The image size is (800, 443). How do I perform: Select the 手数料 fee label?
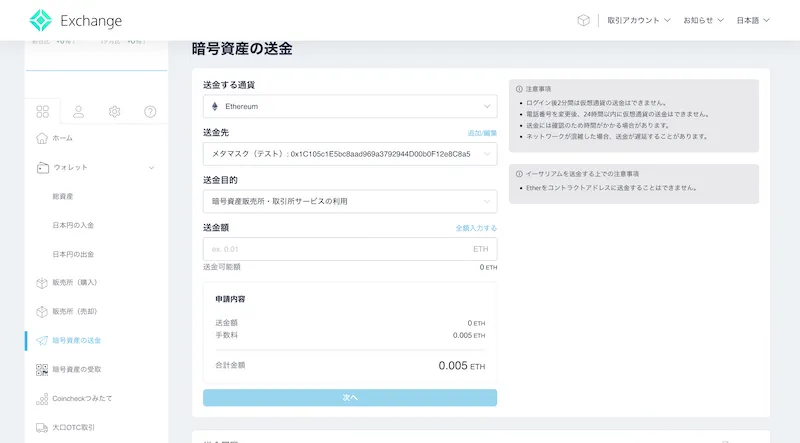227,335
